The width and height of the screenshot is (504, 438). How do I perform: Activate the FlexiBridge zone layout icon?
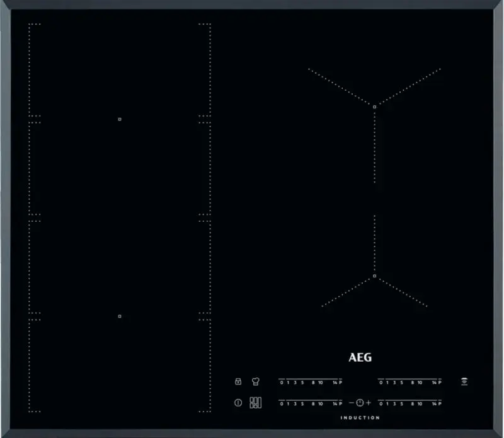pos(256,403)
